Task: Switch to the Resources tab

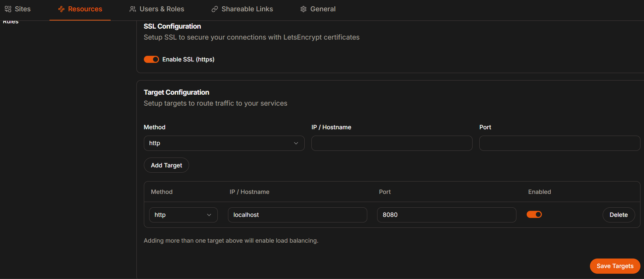Action: pyautogui.click(x=80, y=9)
